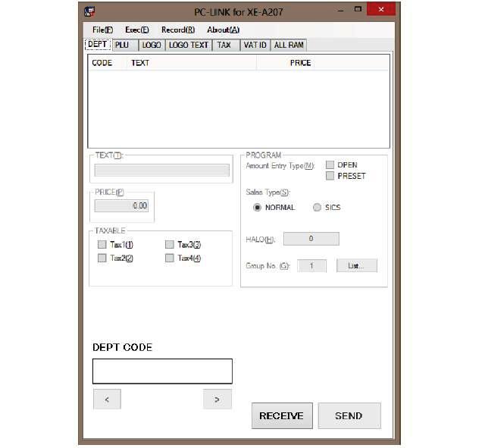Viewport: 485px width, 448px height.
Task: Go to next department with > button
Action: [217, 399]
